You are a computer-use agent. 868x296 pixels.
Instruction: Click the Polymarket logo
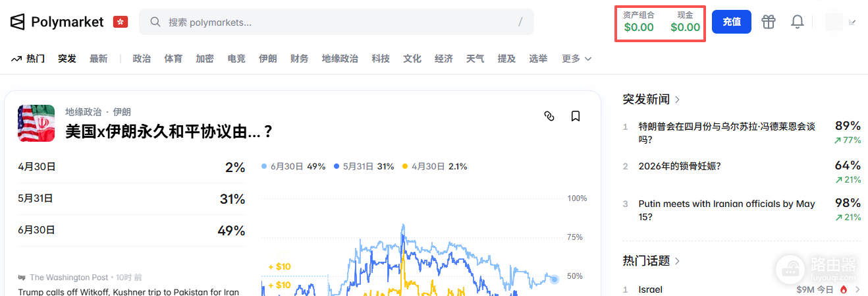pyautogui.click(x=57, y=22)
